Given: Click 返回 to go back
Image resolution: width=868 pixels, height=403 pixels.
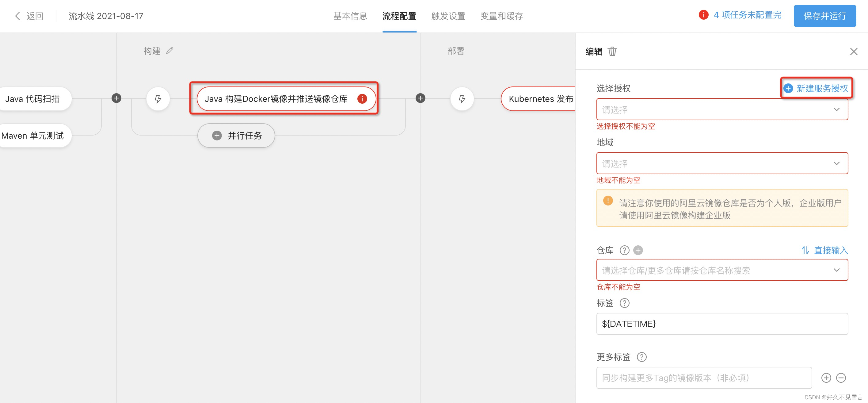Looking at the screenshot, I should (35, 16).
